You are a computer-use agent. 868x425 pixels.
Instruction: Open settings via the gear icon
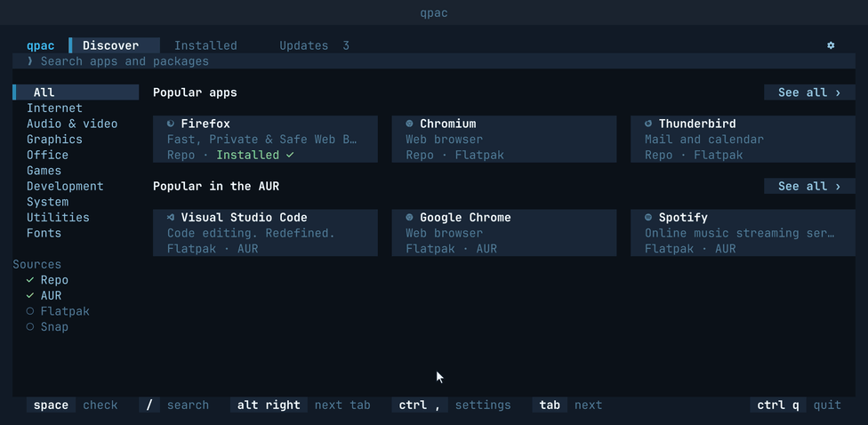pos(831,45)
